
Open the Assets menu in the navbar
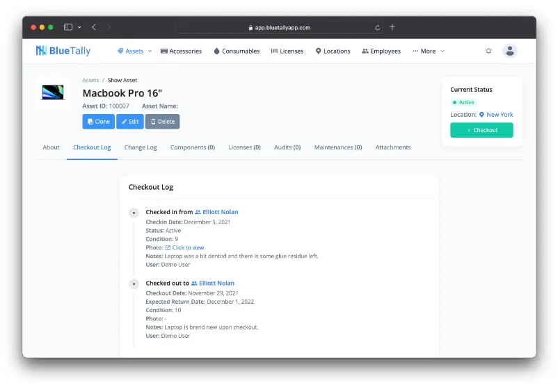[x=131, y=51]
